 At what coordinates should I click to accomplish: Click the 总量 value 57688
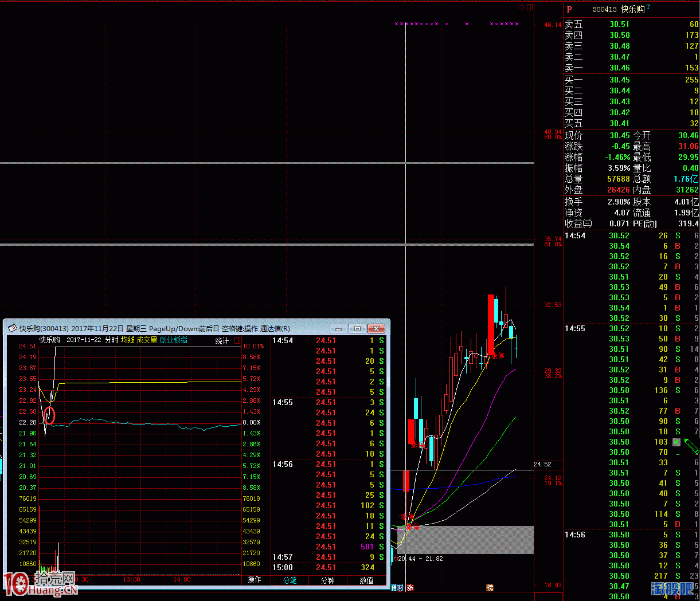coord(619,179)
